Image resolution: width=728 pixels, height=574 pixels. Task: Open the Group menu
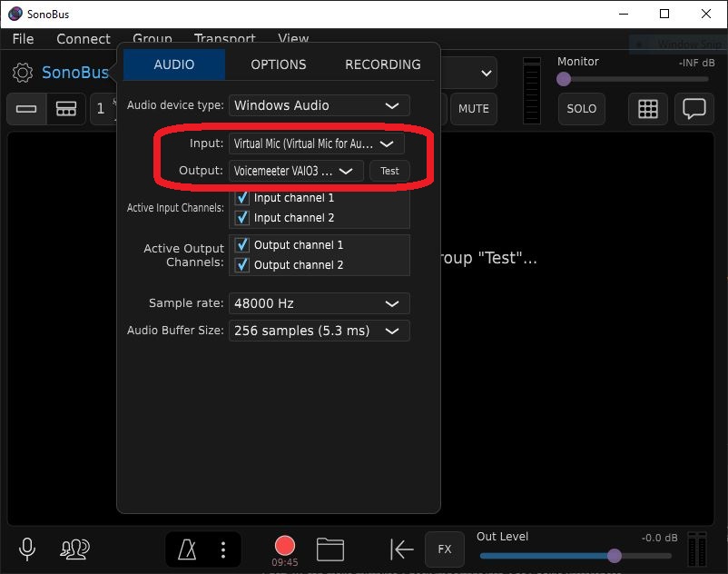click(x=152, y=38)
